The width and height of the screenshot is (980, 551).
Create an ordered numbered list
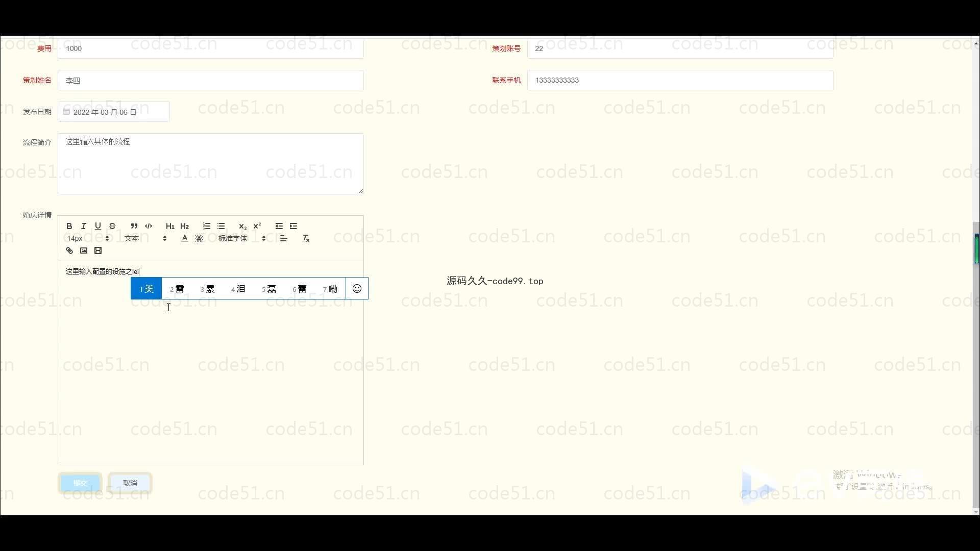pyautogui.click(x=206, y=226)
